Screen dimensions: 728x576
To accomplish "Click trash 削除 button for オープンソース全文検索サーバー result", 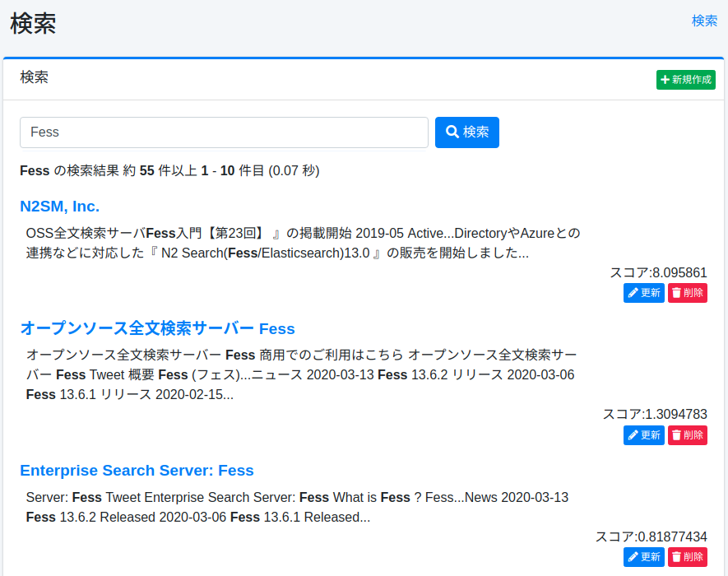I will (687, 434).
